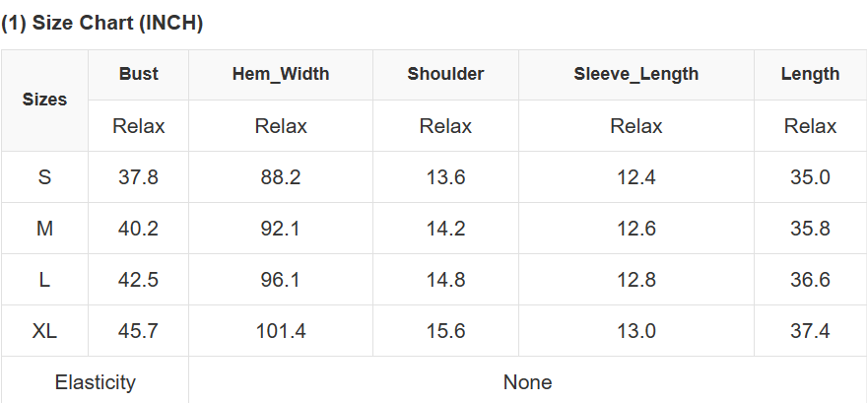This screenshot has width=868, height=403.
Task: Select bust value 42.5 for size L
Action: (138, 280)
